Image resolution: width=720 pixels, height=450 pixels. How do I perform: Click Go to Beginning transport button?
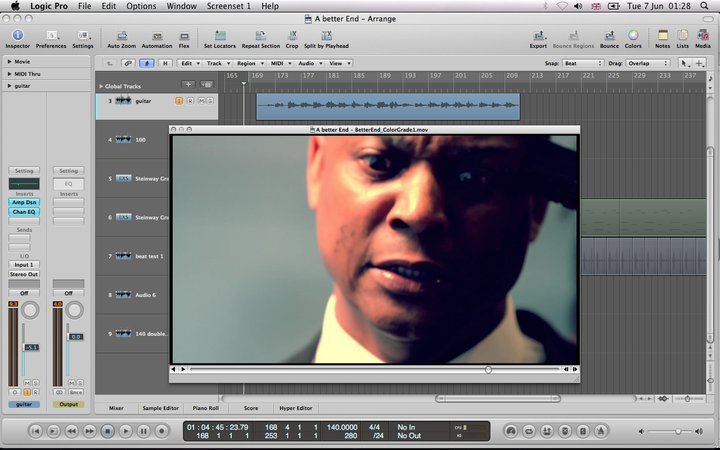coord(36,431)
